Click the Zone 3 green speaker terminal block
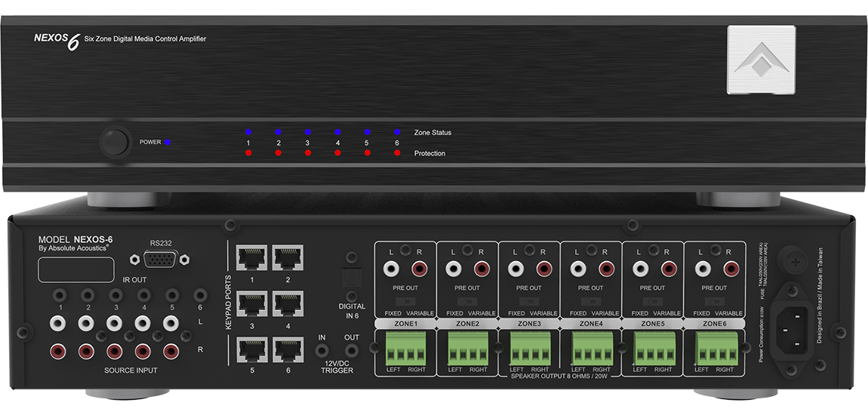 (x=531, y=348)
